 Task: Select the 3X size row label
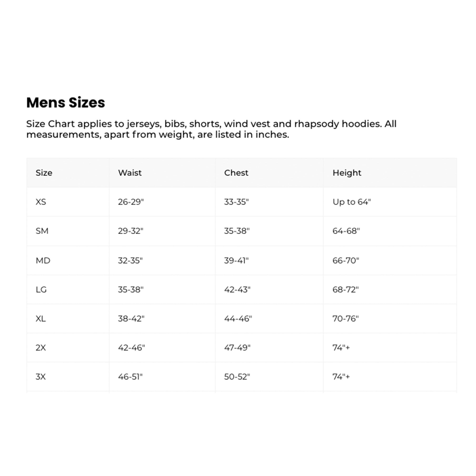coord(41,377)
